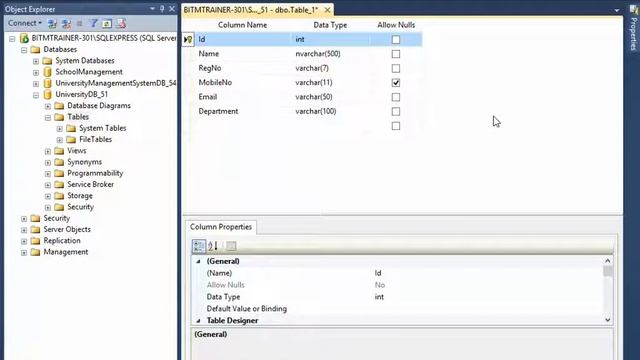This screenshot has width=640, height=360.
Task: Select the Synonyms tree item
Action: pyautogui.click(x=84, y=162)
